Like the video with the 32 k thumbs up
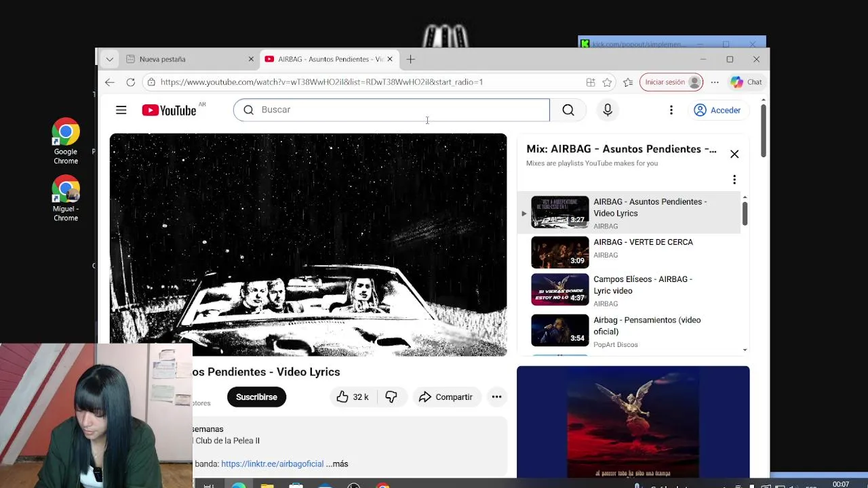The height and width of the screenshot is (488, 868). (353, 397)
